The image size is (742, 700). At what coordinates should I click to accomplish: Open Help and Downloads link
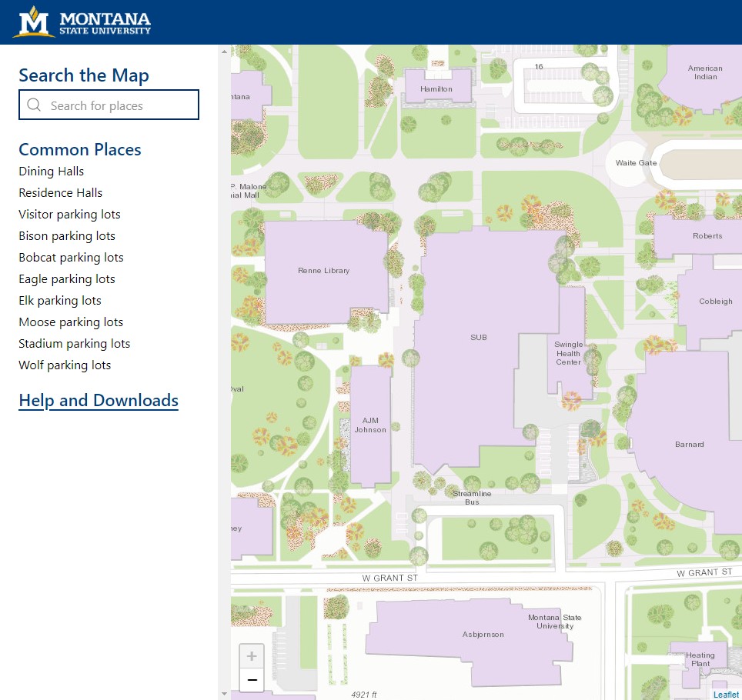coord(99,401)
